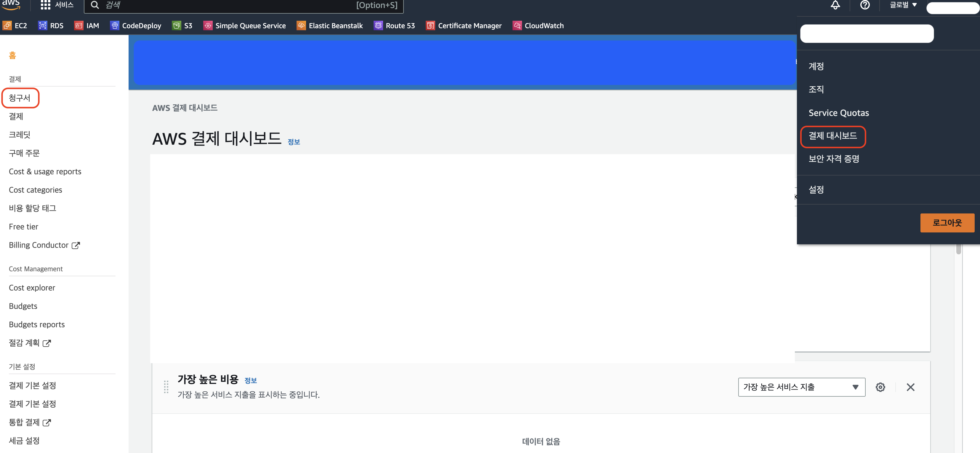Click 정보 link next to 가장 높은 비용
The width and height of the screenshot is (980, 453).
point(250,380)
